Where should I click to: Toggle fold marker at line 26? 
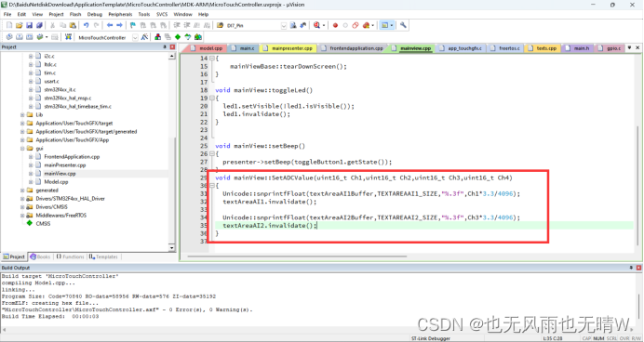click(x=212, y=153)
